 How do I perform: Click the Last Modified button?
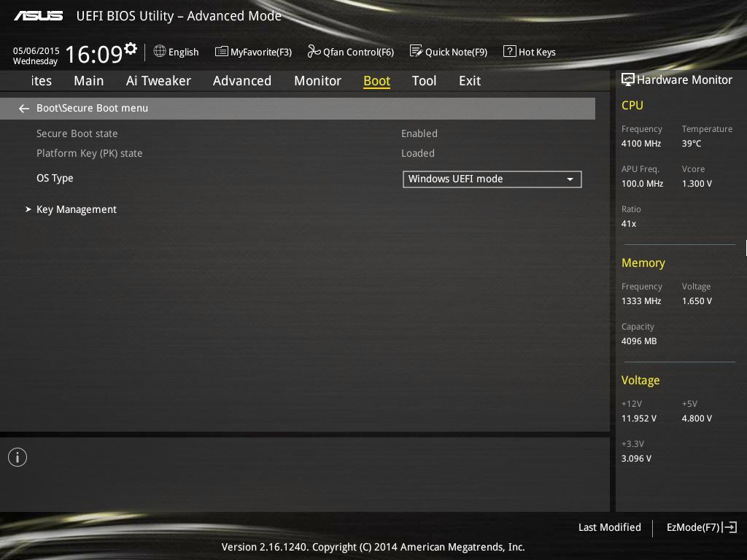pyautogui.click(x=609, y=527)
